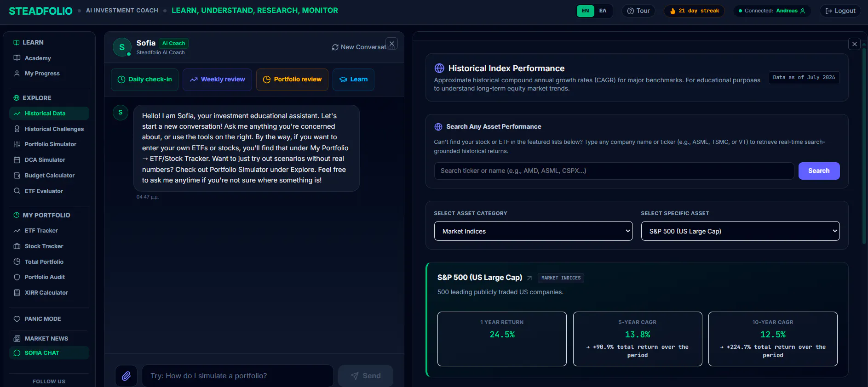The width and height of the screenshot is (868, 387).
Task: Open the Select Asset Category dropdown
Action: [x=534, y=231]
